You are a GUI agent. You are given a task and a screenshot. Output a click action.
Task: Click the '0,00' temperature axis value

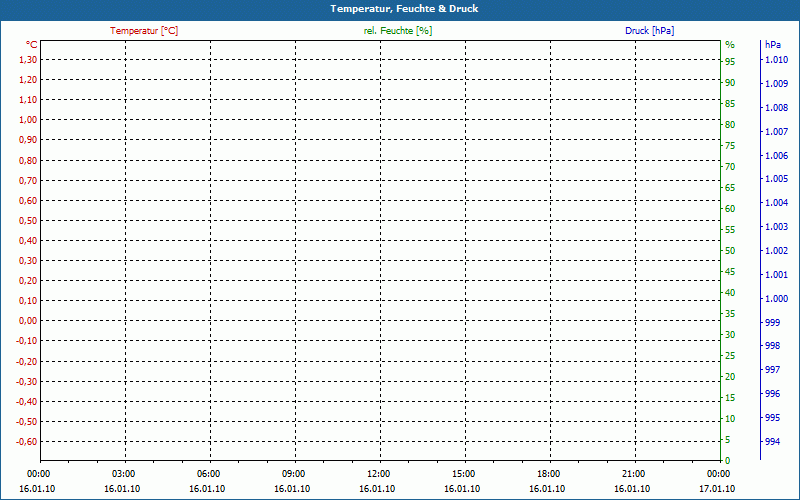point(28,320)
